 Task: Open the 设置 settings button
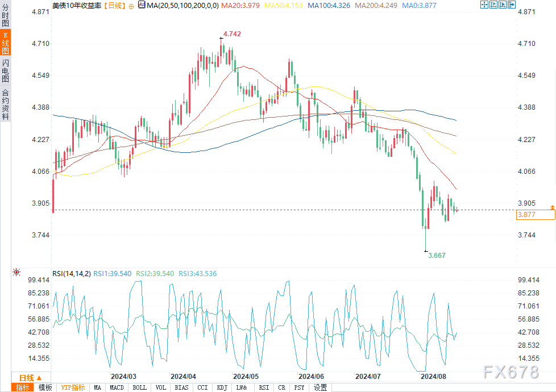pos(320,388)
